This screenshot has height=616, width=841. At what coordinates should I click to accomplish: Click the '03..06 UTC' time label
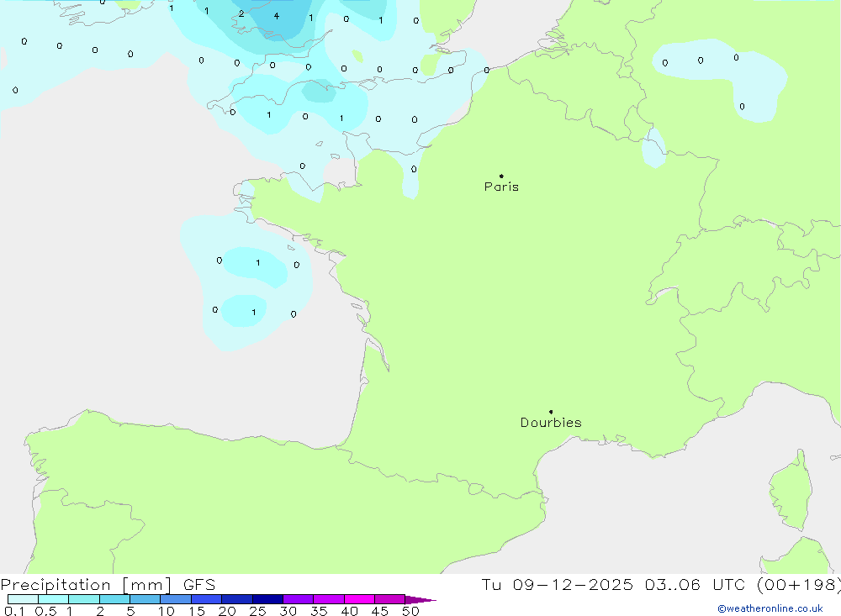pyautogui.click(x=695, y=584)
